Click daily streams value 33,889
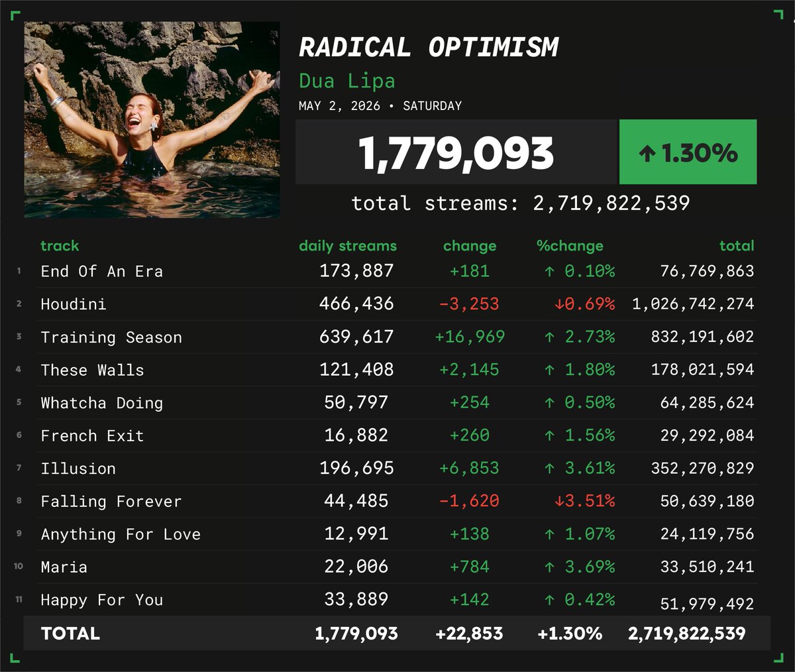This screenshot has height=672, width=795. [x=356, y=600]
